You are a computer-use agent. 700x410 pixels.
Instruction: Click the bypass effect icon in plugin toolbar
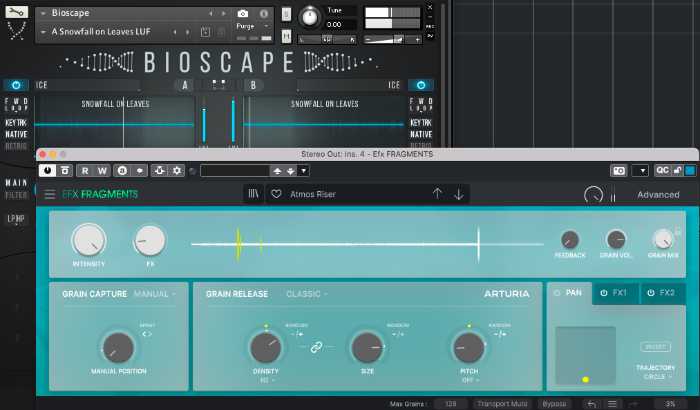tap(65, 171)
